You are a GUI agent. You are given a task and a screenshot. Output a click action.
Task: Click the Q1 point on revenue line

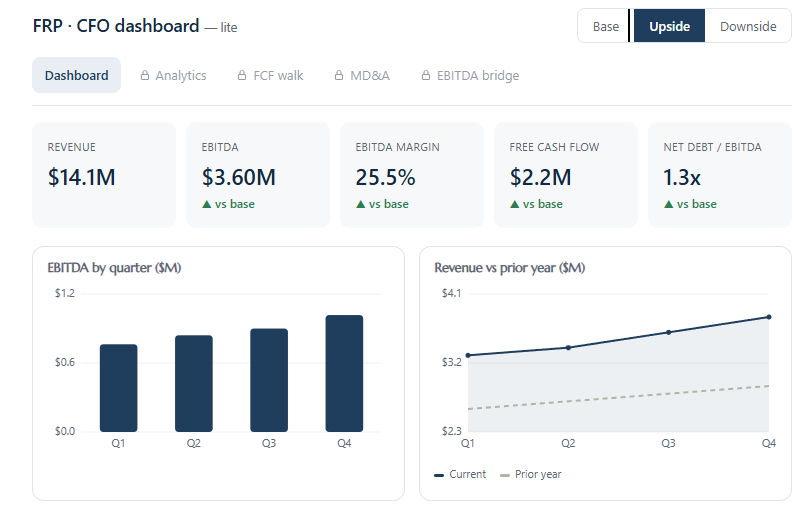pyautogui.click(x=468, y=356)
